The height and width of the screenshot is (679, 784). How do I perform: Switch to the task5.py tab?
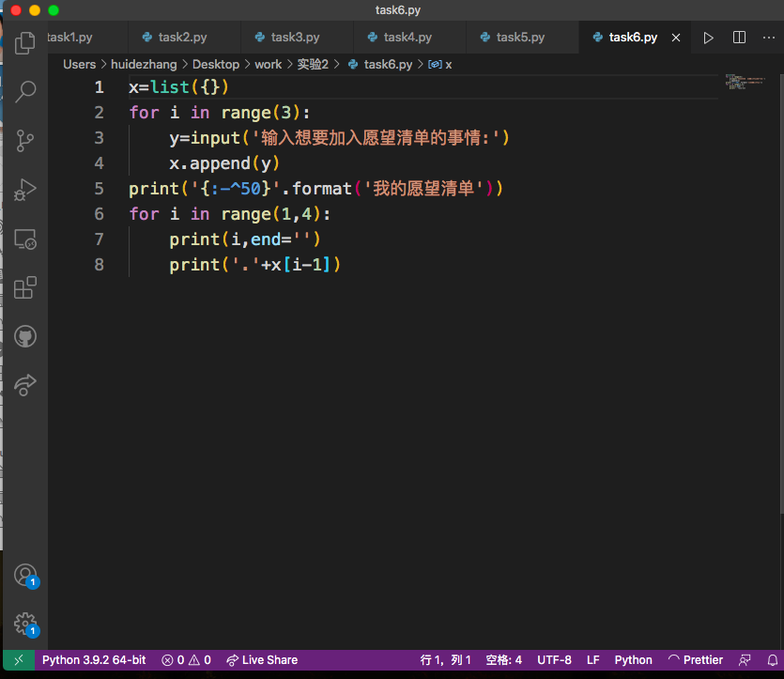pos(521,38)
